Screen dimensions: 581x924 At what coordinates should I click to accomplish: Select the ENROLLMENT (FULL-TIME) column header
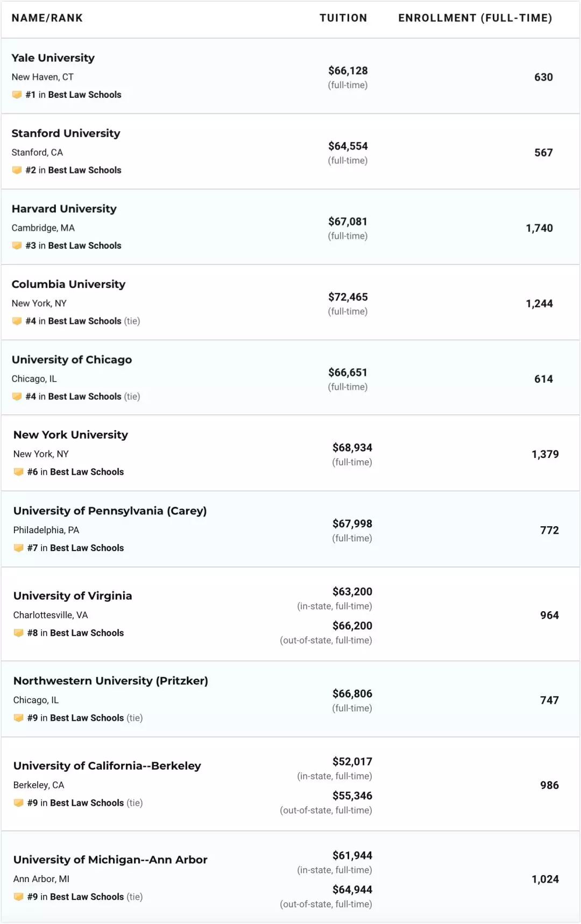coord(475,18)
